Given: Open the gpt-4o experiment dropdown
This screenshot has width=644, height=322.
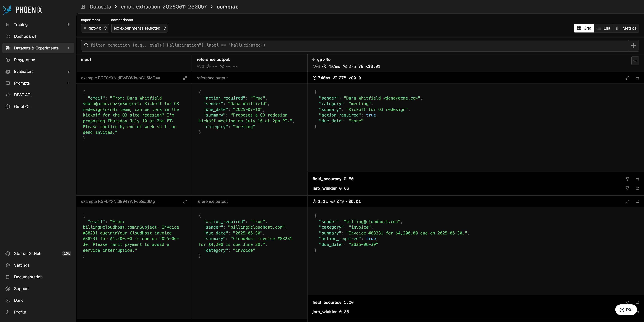Looking at the screenshot, I should (x=95, y=28).
